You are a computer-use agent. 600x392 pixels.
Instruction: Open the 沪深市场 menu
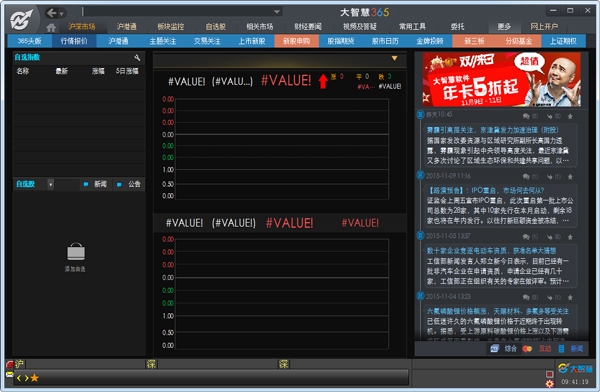(x=82, y=26)
